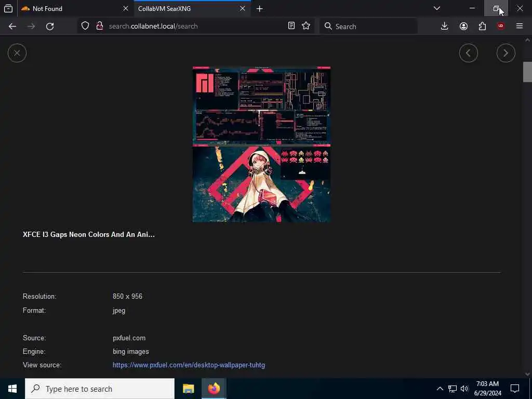This screenshot has height=399, width=532.
Task: Click the forward navigation arrow
Action: coord(31,26)
